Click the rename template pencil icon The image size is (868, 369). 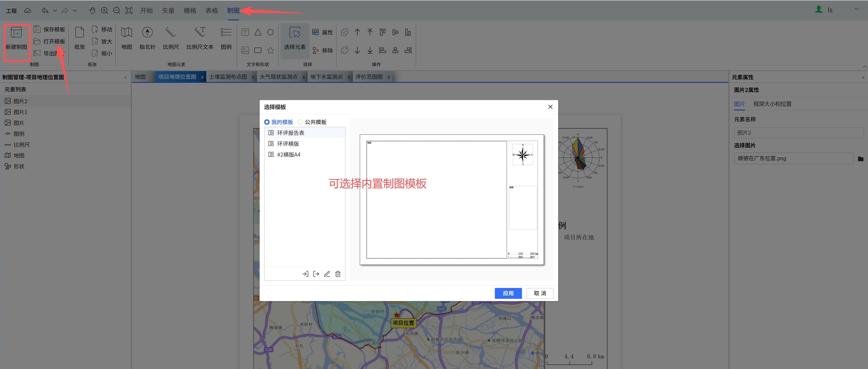(327, 274)
